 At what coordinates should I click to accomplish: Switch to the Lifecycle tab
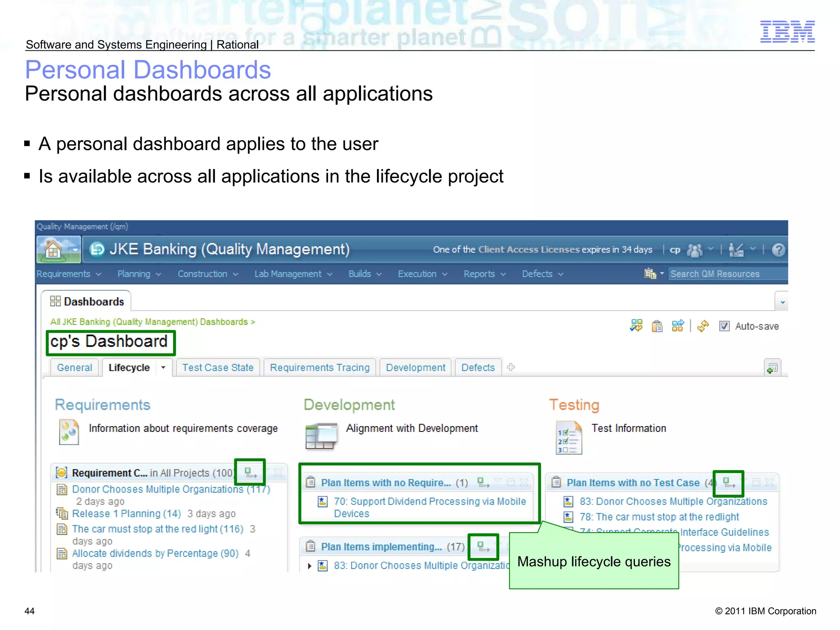(x=129, y=367)
